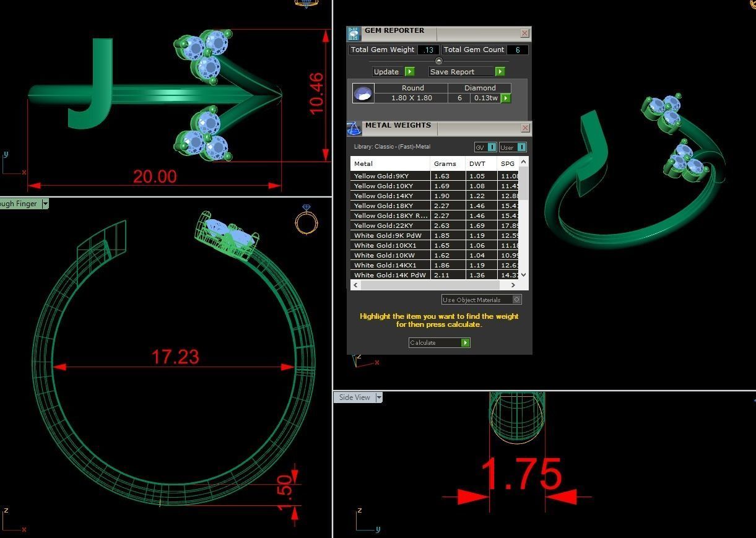Viewport: 756px width, 538px height.
Task: Collapse the Gem Reporter section with up arrow
Action: 439,61
